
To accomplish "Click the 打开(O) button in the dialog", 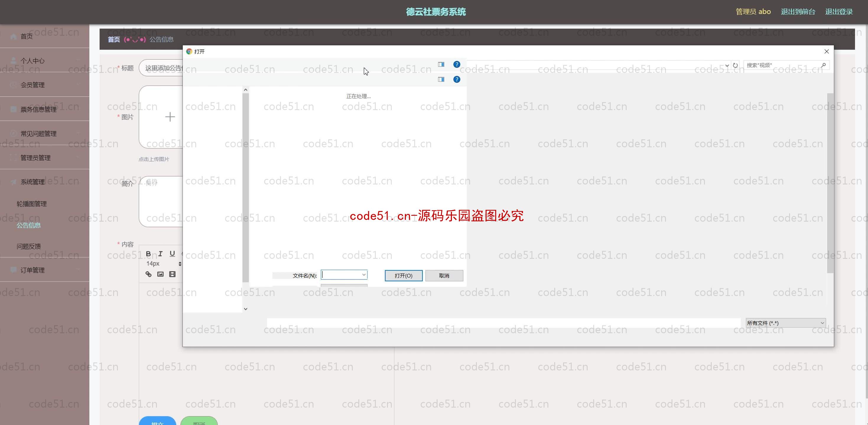I will pyautogui.click(x=403, y=276).
